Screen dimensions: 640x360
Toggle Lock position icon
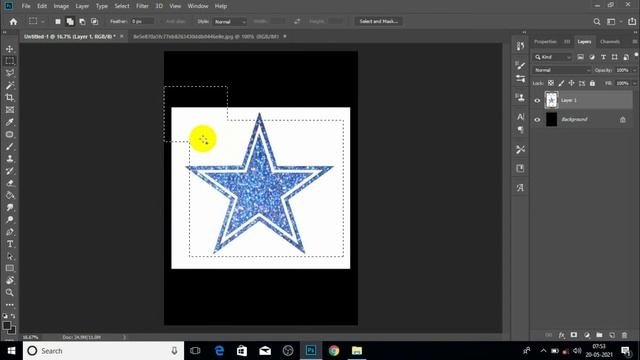click(x=571, y=83)
